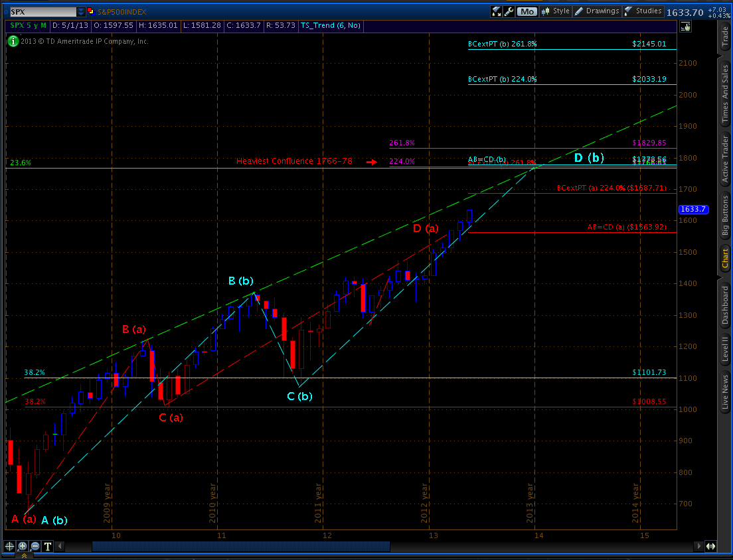733x560 pixels.
Task: Switch to the Trade side tab
Action: [725, 37]
